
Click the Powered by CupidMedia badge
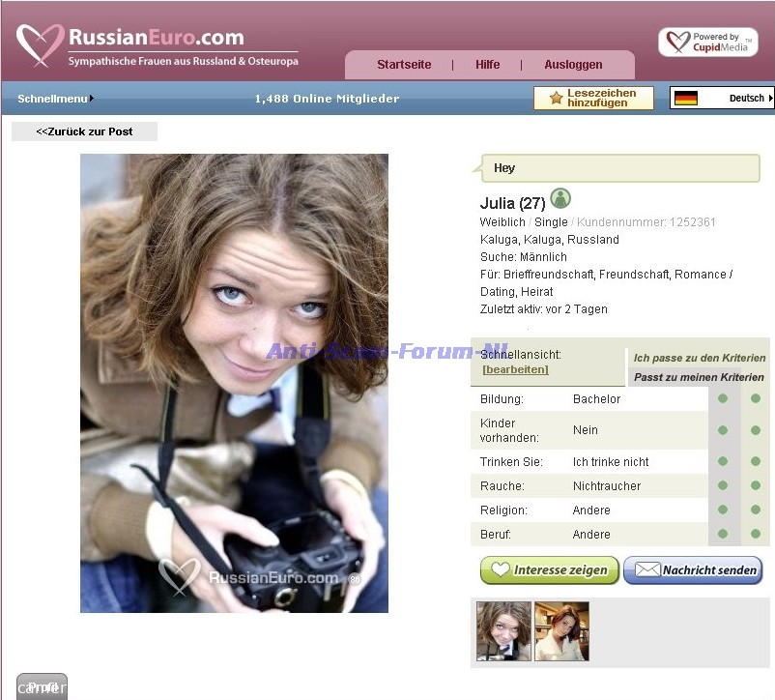click(708, 43)
